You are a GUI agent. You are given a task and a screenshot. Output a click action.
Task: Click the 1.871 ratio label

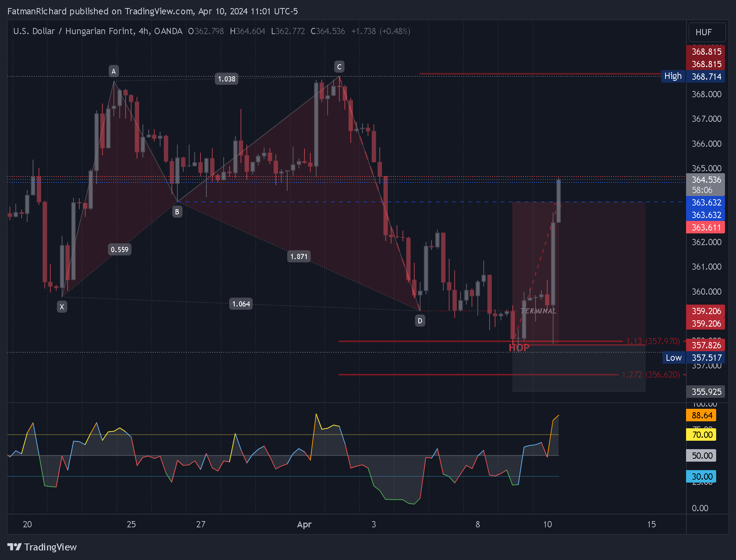point(299,257)
